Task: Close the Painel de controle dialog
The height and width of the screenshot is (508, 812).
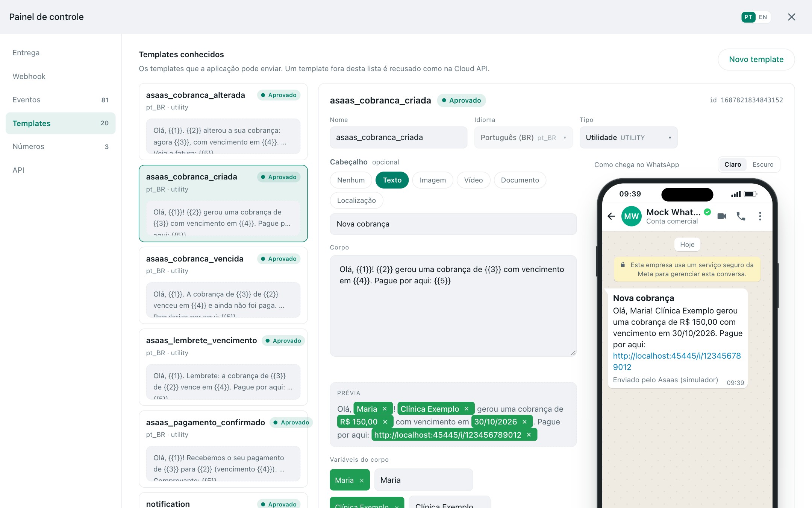Action: tap(791, 17)
